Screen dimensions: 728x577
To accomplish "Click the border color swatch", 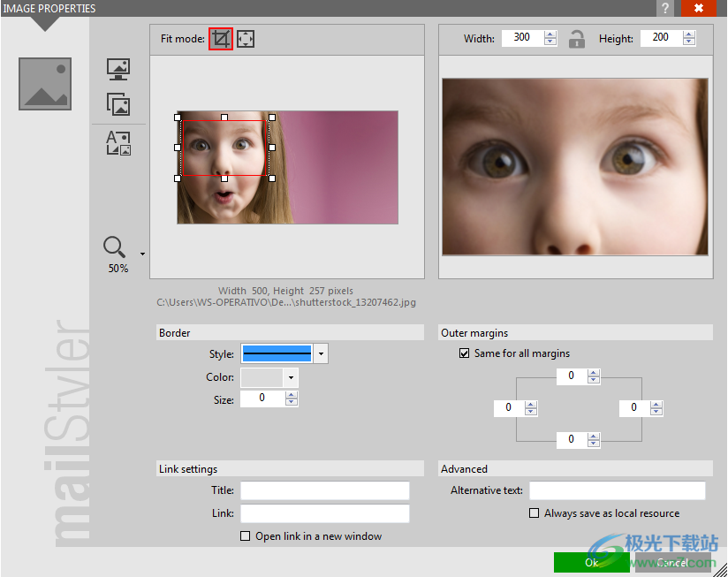I will tap(262, 377).
